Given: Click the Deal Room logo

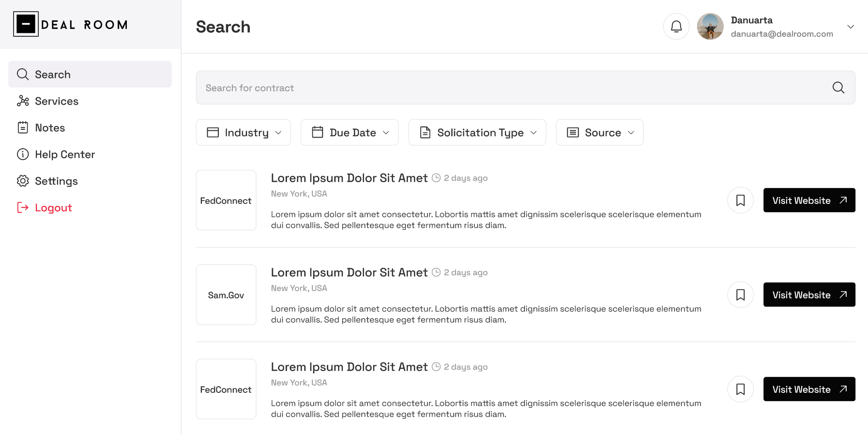Looking at the screenshot, I should pos(71,24).
